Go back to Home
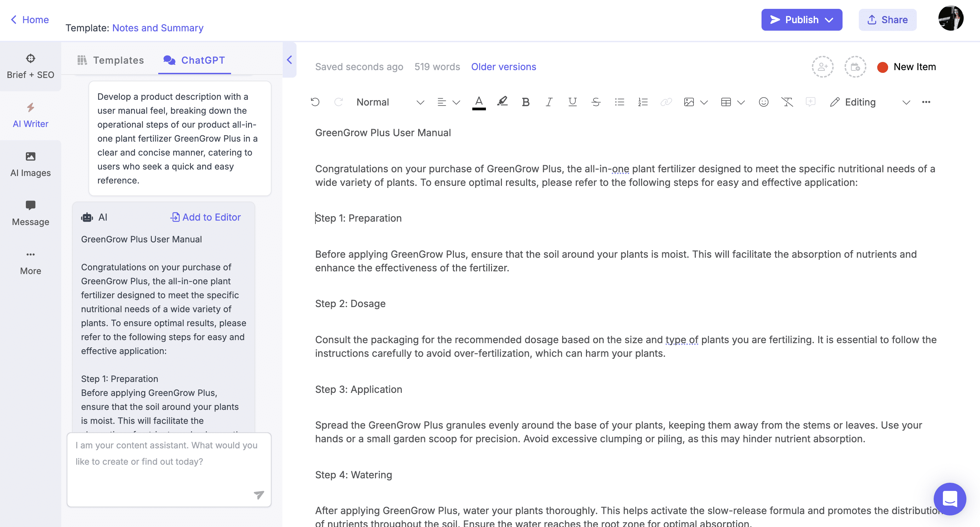980x527 pixels. (30, 20)
